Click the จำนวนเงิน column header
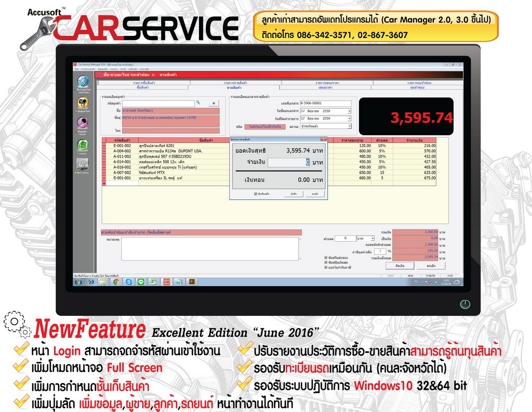 pos(415,140)
